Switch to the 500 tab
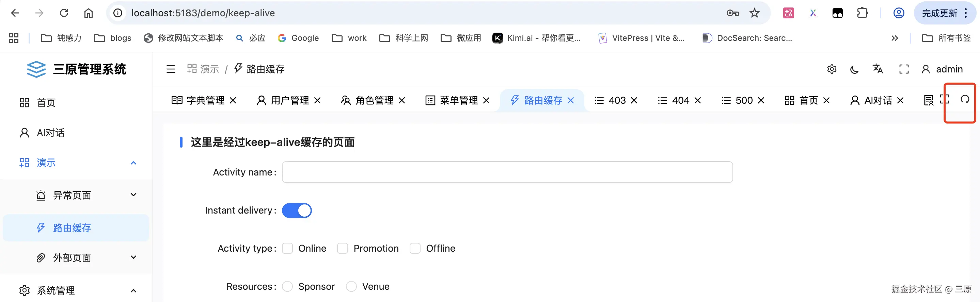This screenshot has height=302, width=980. pyautogui.click(x=737, y=100)
